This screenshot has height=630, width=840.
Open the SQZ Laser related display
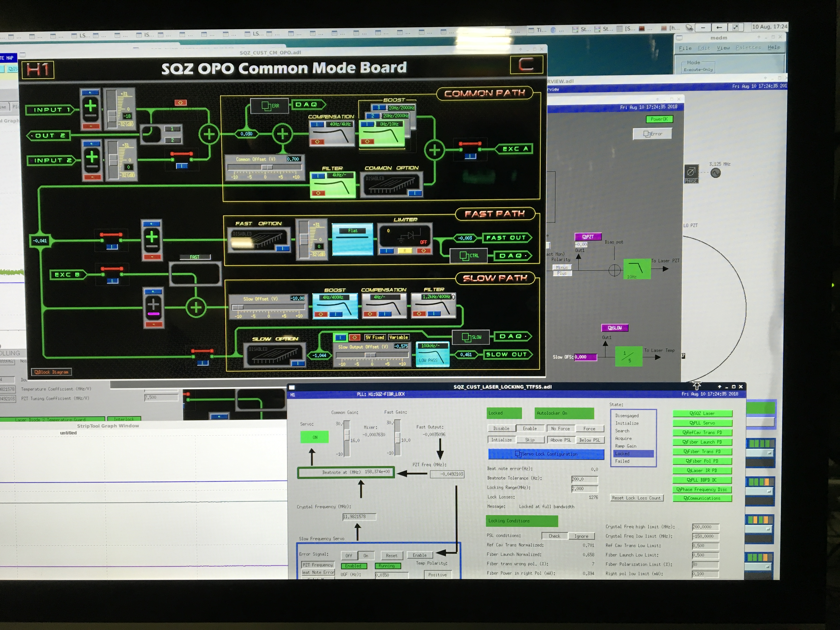(702, 414)
